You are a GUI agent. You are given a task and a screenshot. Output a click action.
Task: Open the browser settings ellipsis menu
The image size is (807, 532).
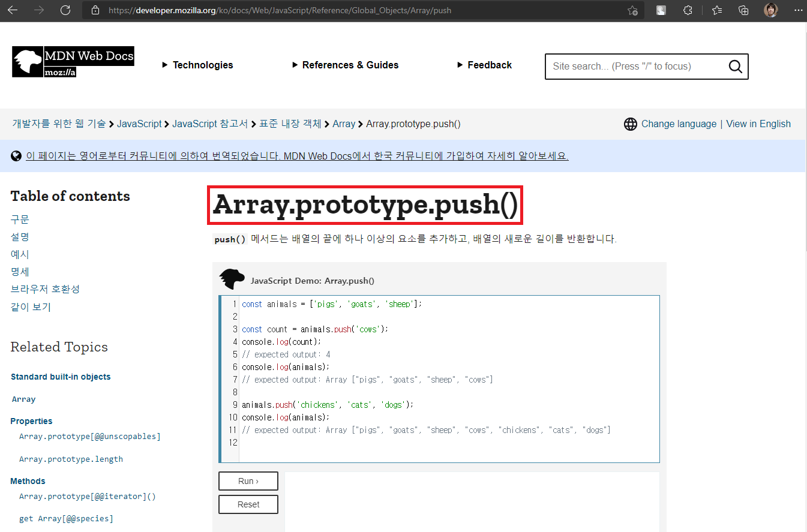point(798,10)
